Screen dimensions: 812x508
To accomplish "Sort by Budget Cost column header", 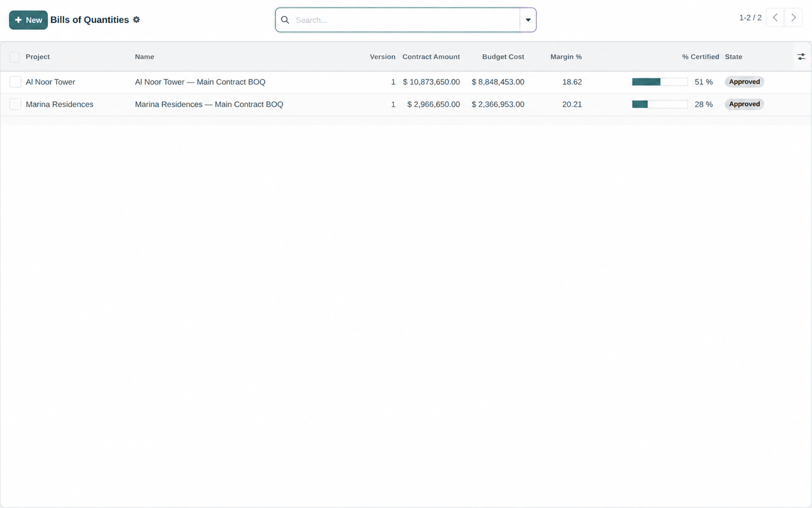I will 503,57.
